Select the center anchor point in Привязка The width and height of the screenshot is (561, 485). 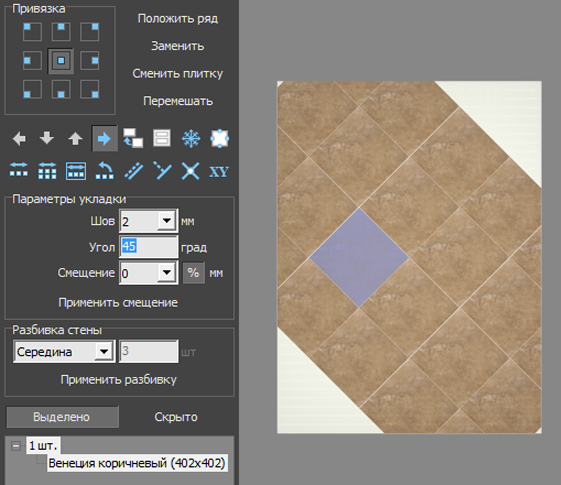pyautogui.click(x=61, y=61)
